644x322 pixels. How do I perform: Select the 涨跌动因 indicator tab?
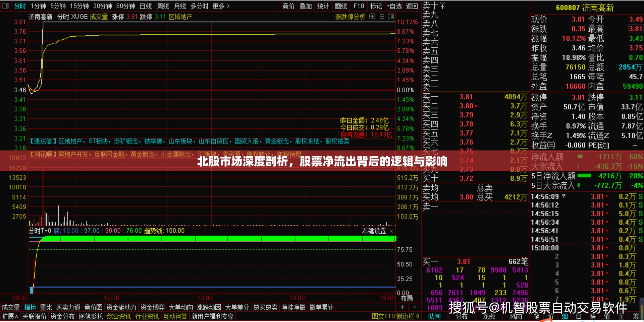pyautogui.click(x=209, y=307)
